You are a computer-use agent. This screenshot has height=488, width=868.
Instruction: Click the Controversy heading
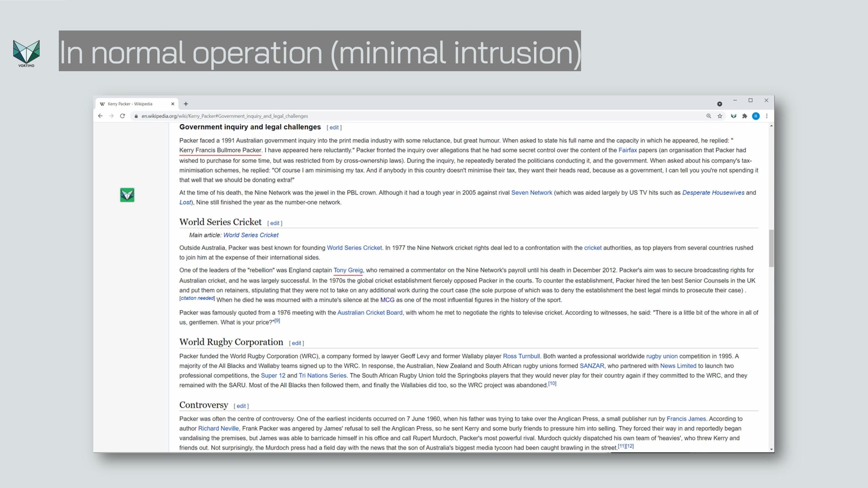click(204, 405)
